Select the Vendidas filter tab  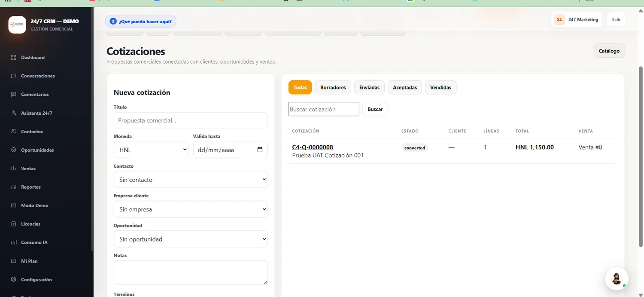pyautogui.click(x=440, y=87)
